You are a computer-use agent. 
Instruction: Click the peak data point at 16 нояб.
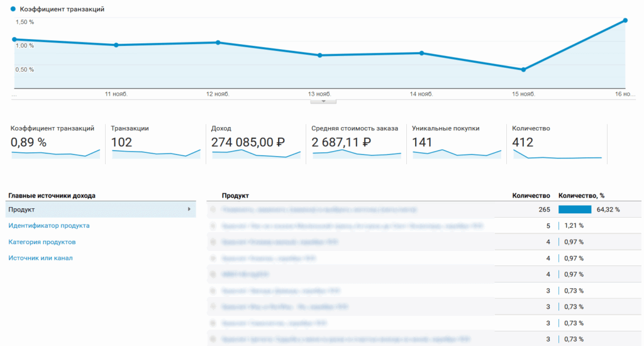click(x=625, y=20)
